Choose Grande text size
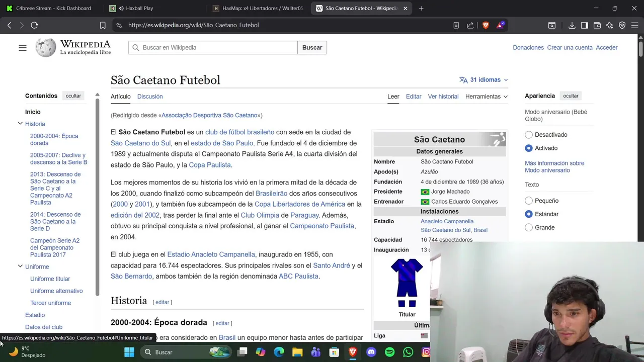 [x=529, y=228]
